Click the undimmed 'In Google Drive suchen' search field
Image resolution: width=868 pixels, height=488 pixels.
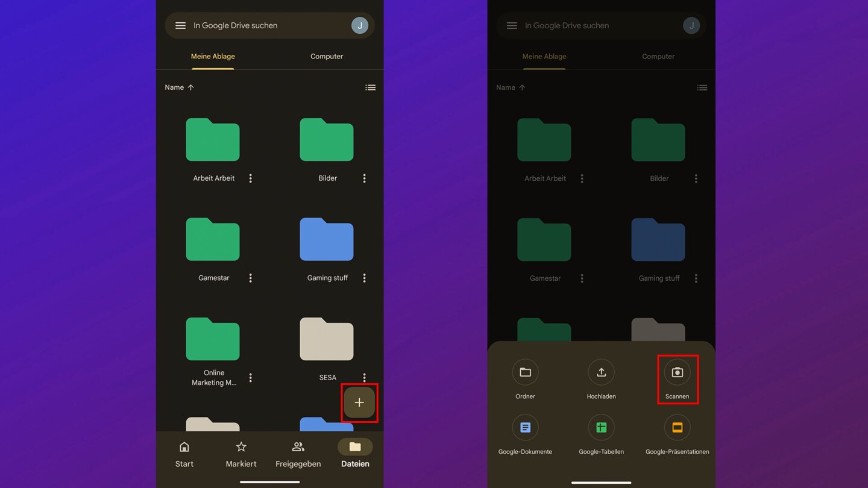265,25
